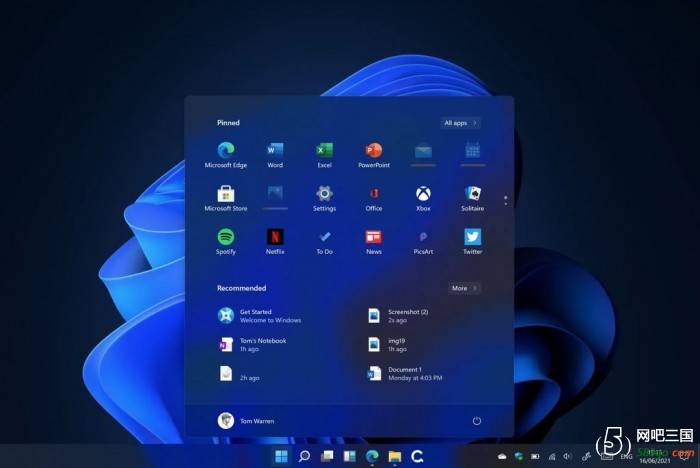Open Widgets from the taskbar
The height and width of the screenshot is (468, 700).
350,456
